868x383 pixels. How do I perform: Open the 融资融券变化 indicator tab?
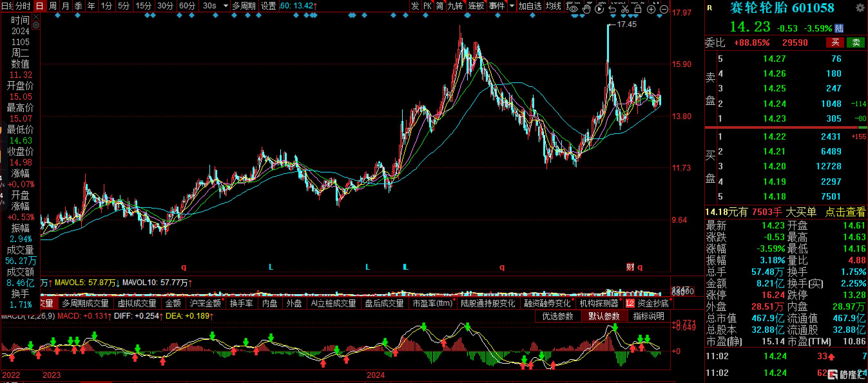(547, 303)
